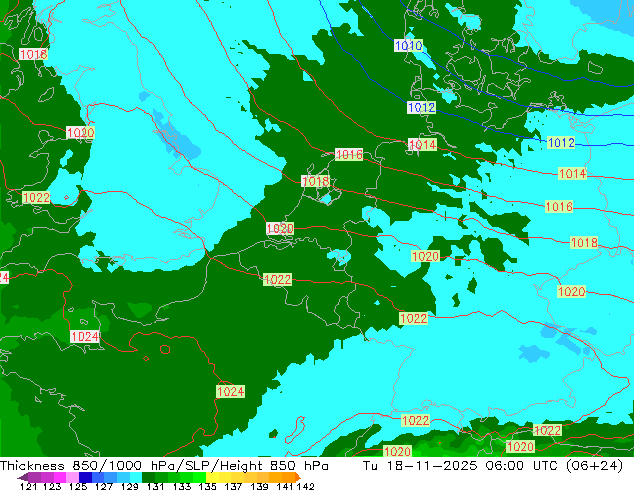Viewport: 634px width, 490px height.
Task: Click the legend value 129
Action: click(129, 486)
